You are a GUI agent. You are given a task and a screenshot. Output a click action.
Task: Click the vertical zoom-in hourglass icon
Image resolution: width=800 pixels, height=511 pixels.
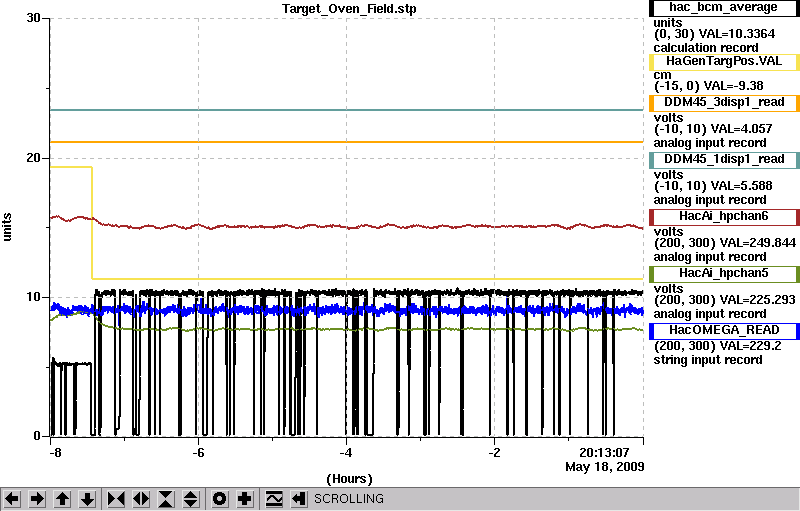click(x=166, y=499)
